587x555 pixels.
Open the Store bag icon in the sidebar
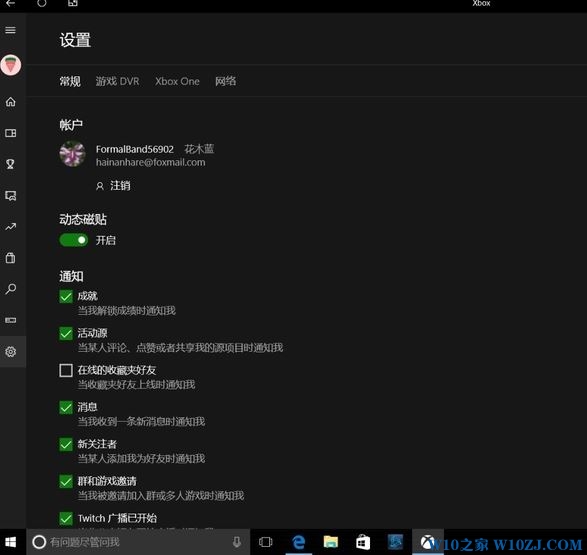point(10,257)
